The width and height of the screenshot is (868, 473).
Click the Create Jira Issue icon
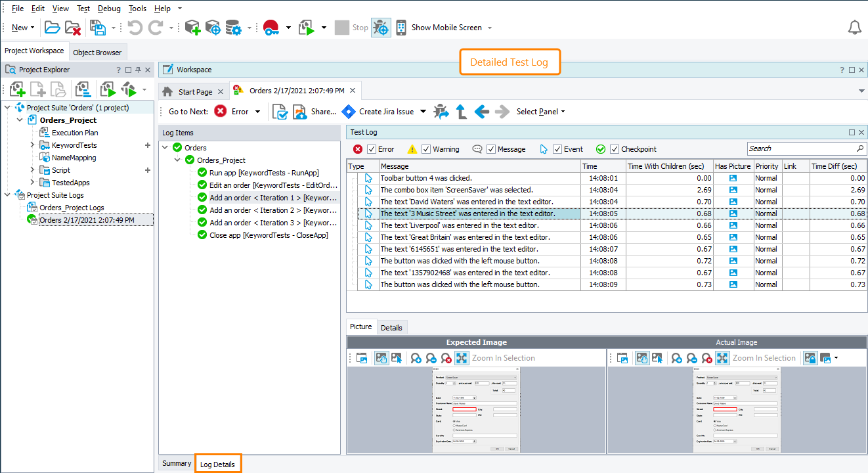349,111
